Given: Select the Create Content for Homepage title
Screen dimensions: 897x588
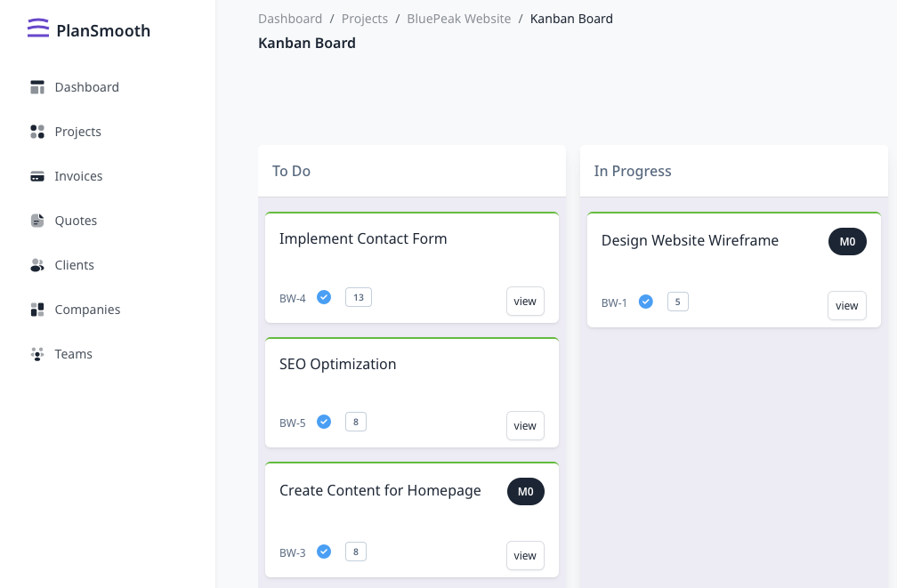Looking at the screenshot, I should click(x=381, y=491).
